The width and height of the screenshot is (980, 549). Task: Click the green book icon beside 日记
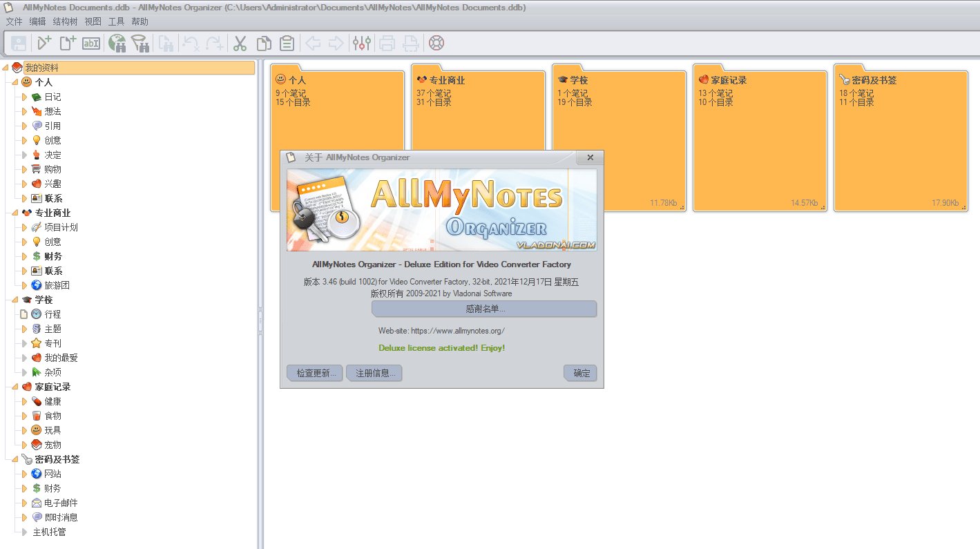tap(37, 97)
